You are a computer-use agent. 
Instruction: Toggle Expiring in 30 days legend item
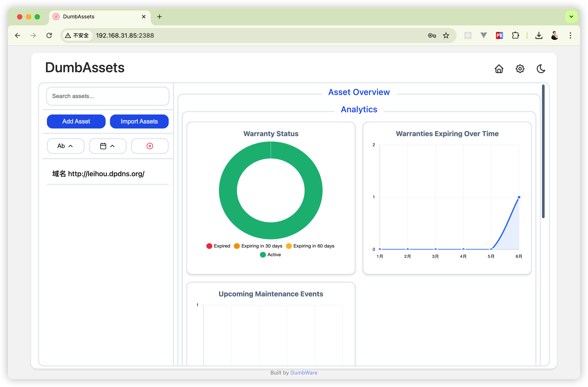[x=258, y=246]
